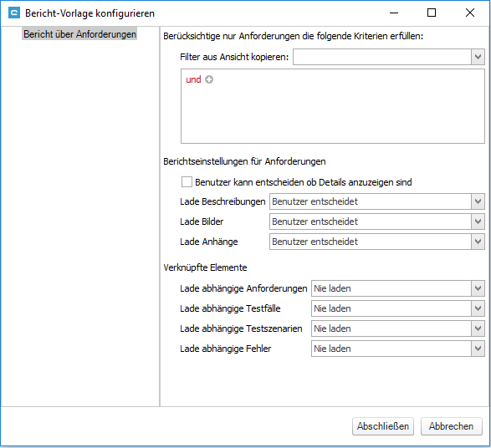Viewport: 491px width, 448px height.
Task: Close the Bericht-Vorlage konfigurieren dialog
Action: (470, 13)
